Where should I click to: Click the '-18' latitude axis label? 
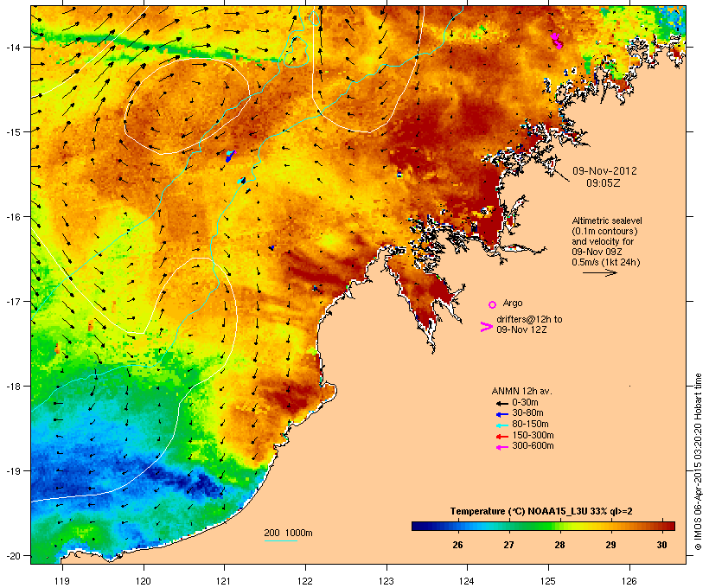tap(12, 387)
